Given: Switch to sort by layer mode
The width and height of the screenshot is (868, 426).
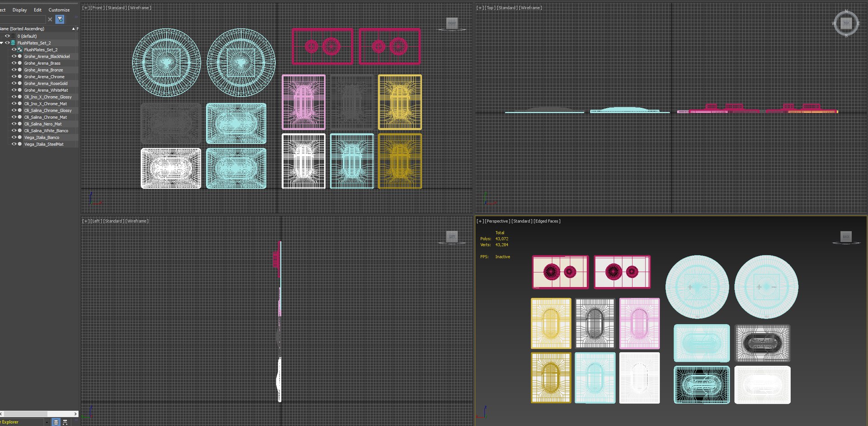Looking at the screenshot, I should [x=56, y=422].
